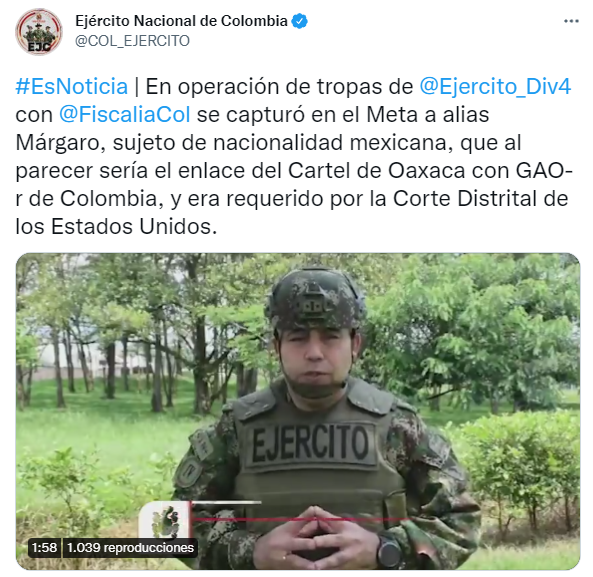Visit the @COL_EJERCITO handle

point(132,41)
